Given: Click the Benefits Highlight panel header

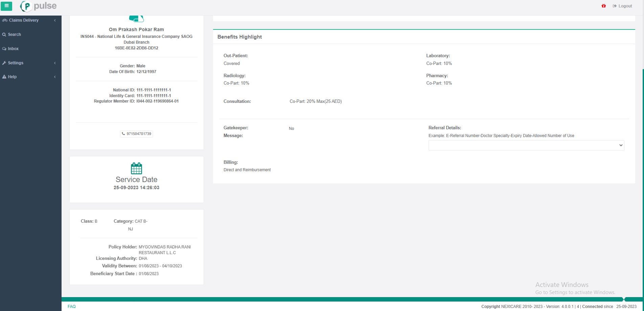Looking at the screenshot, I should tap(239, 37).
